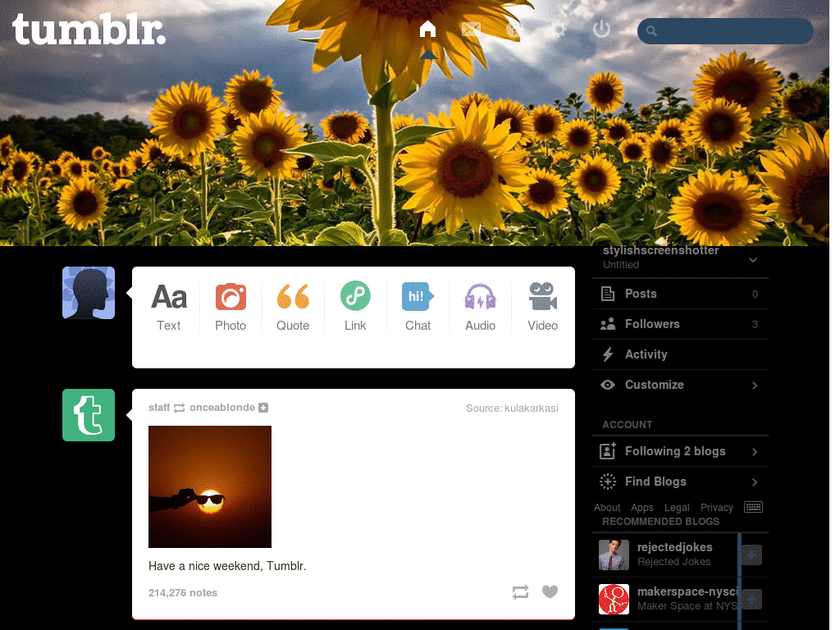Click the rejectedjokes avatar thumbnail
Screen dimensions: 840x630
[614, 555]
